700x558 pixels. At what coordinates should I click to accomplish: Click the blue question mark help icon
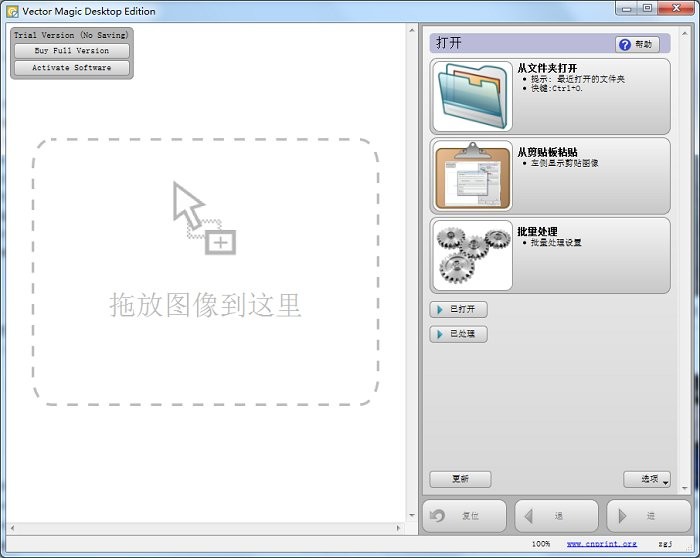tap(625, 44)
